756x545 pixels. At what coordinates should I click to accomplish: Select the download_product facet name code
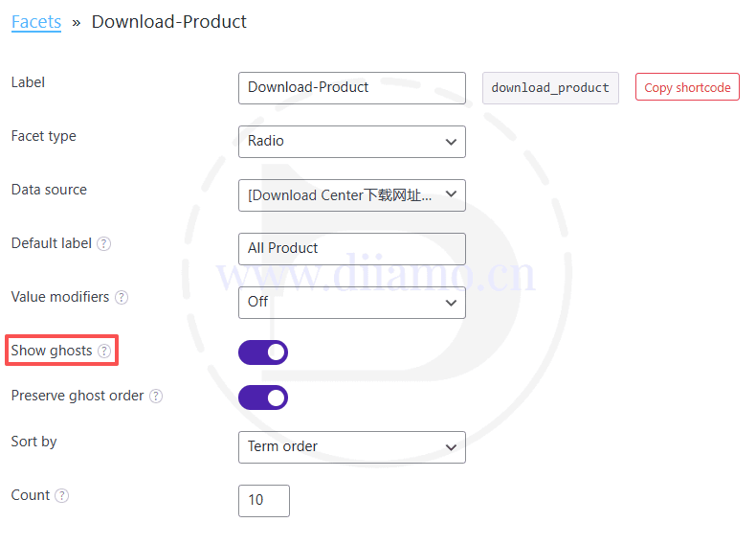pos(550,88)
